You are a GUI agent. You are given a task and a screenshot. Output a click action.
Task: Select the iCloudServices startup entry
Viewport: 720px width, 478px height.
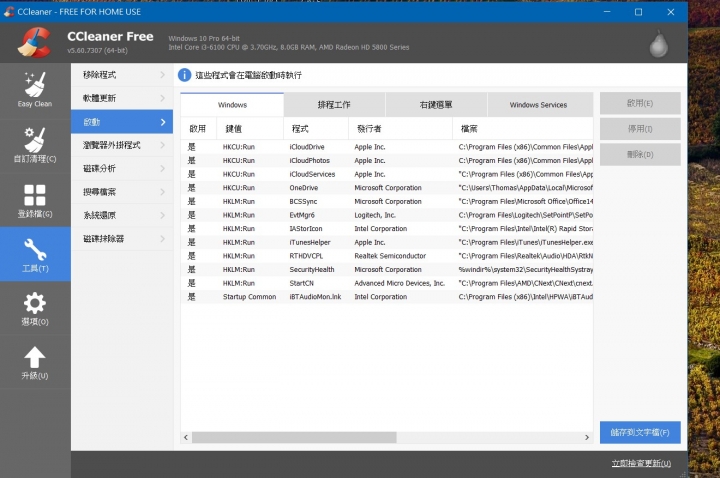click(387, 174)
